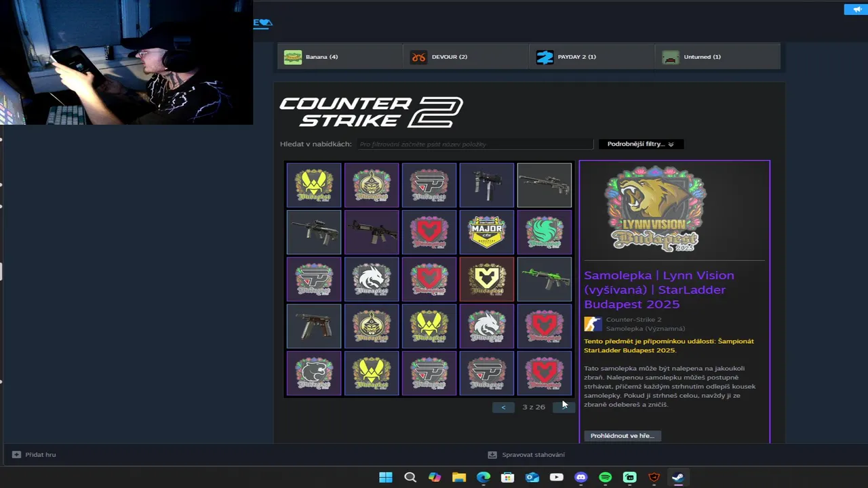Open Spotify from the taskbar

pyautogui.click(x=606, y=477)
